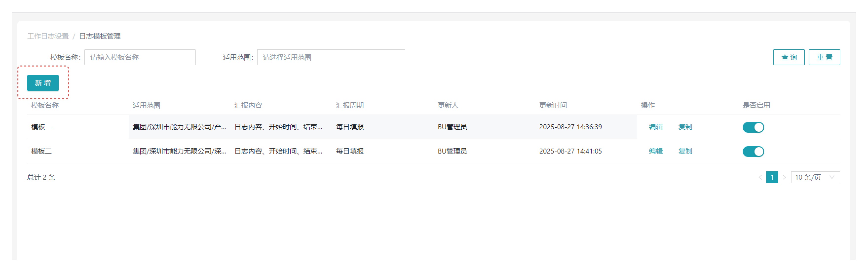868x272 pixels.
Task: Click the 新增 button
Action: click(43, 83)
